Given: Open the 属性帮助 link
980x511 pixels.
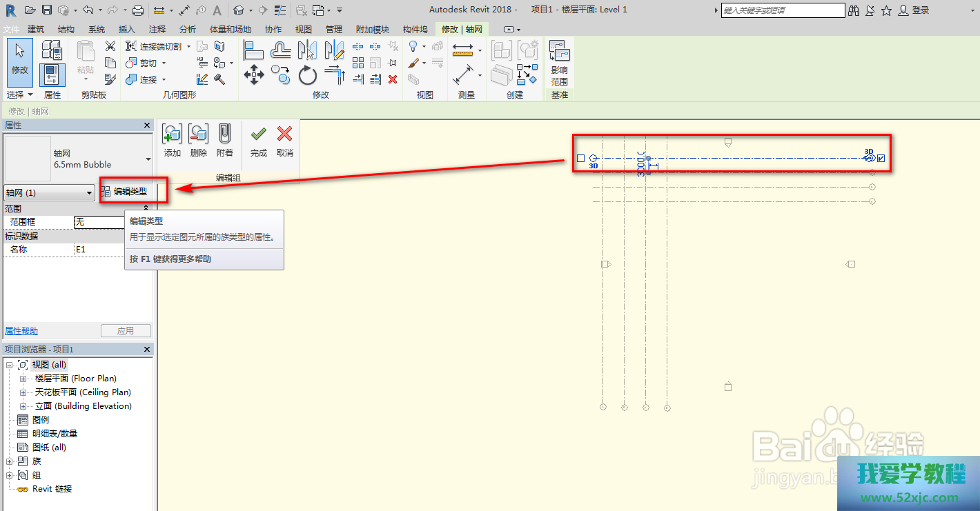Looking at the screenshot, I should (21, 331).
